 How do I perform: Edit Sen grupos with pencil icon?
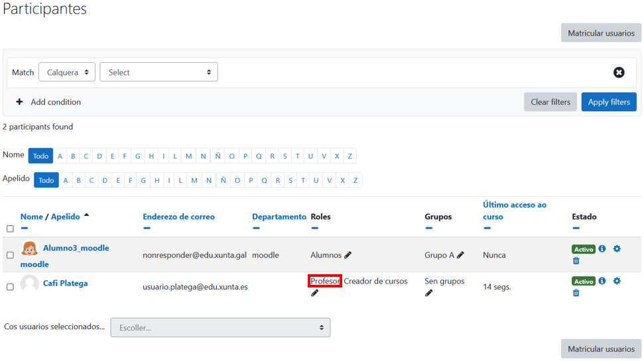point(428,293)
